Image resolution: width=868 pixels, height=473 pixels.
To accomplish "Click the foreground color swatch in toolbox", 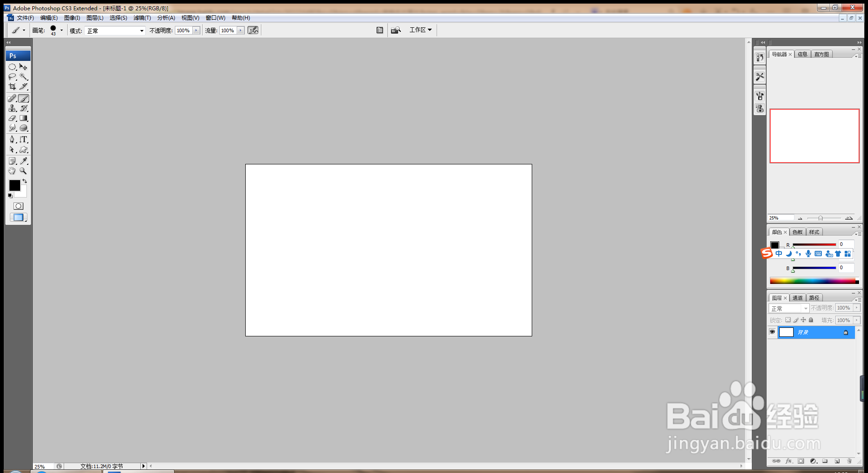I will click(14, 185).
